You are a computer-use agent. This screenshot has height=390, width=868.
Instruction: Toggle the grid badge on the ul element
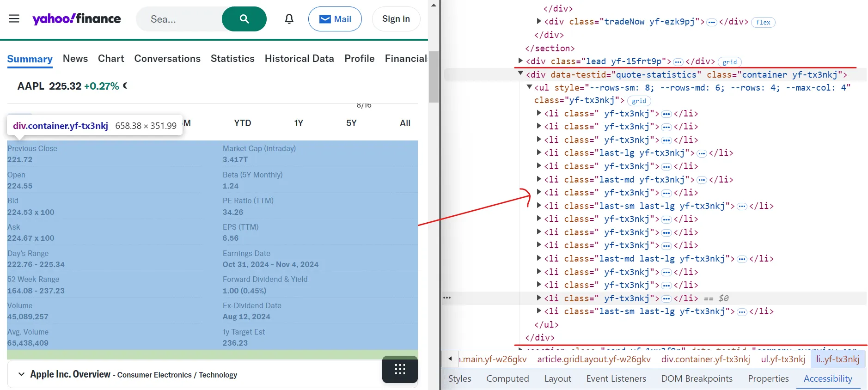pos(639,101)
